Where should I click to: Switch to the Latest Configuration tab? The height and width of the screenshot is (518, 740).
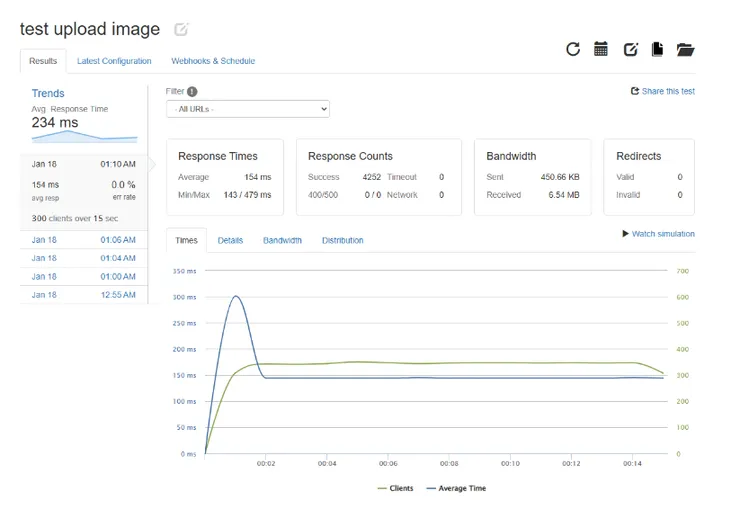114,61
